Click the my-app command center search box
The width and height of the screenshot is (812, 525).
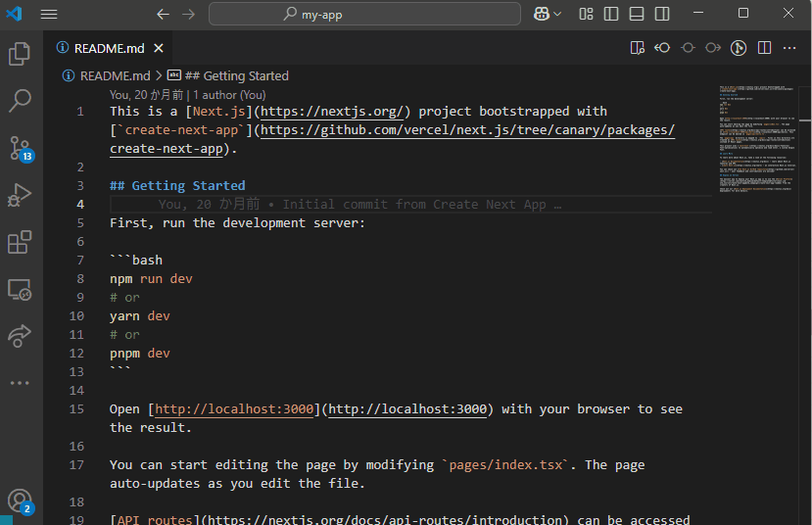(x=364, y=14)
